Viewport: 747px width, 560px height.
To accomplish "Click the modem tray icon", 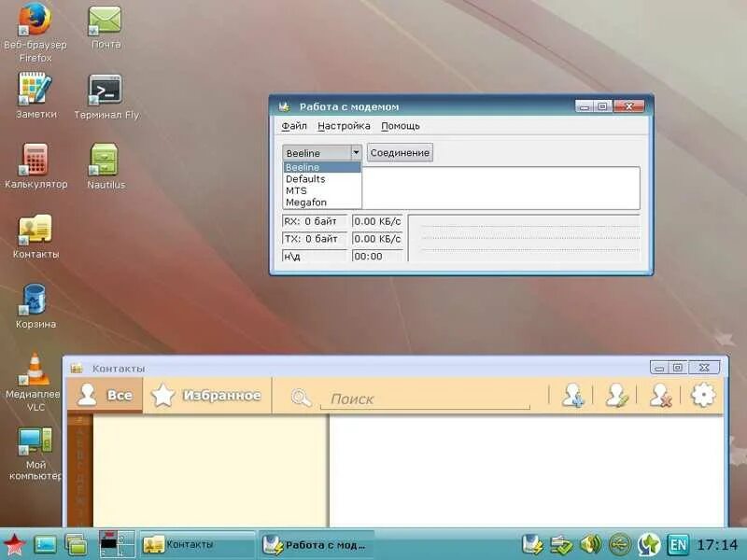I will point(532,545).
